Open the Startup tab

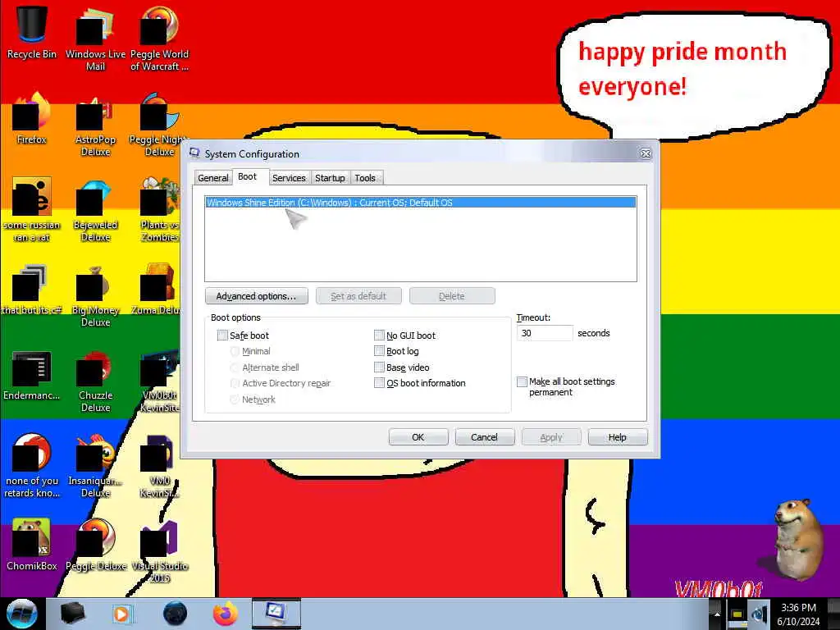coord(330,178)
